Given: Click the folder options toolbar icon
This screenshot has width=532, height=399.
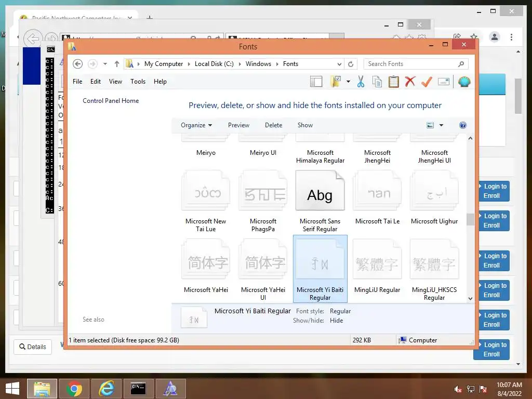Looking at the screenshot, I should coord(335,82).
